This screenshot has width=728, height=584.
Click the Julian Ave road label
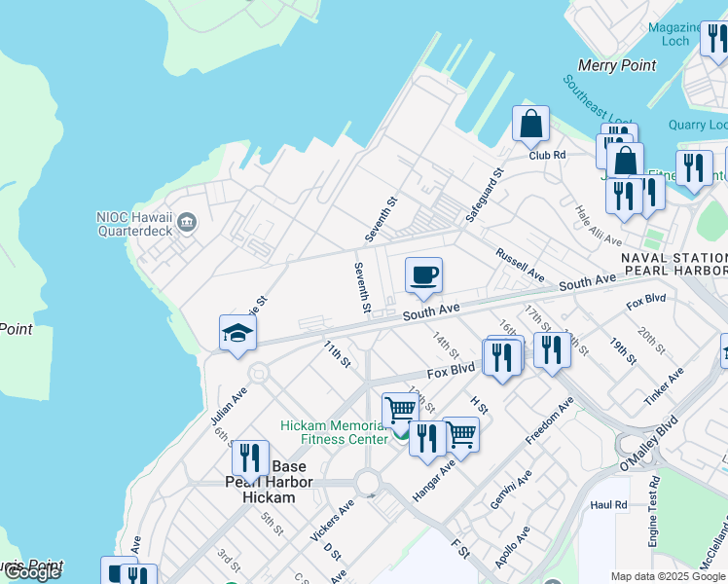[x=230, y=406]
